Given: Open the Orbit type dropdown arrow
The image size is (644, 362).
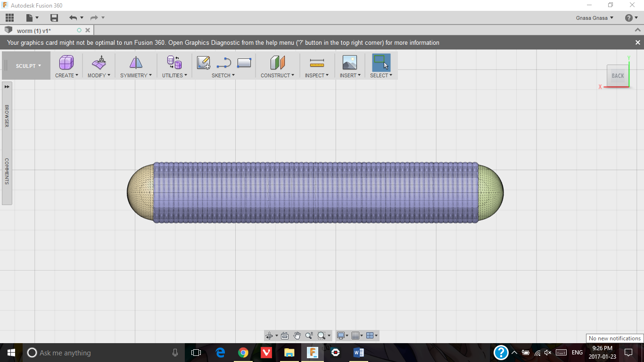Looking at the screenshot, I should pos(276,336).
